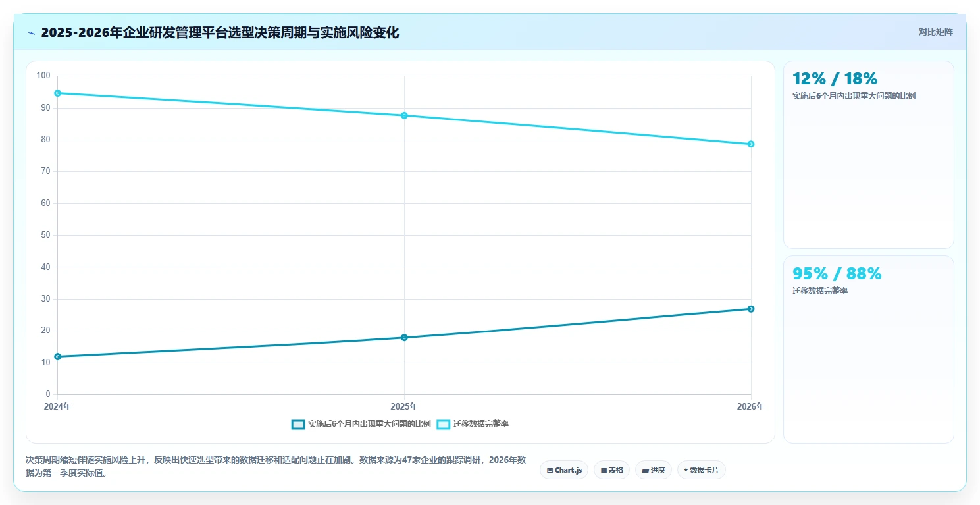Click the 95% / 88% metric value
Image resolution: width=980 pixels, height=505 pixels.
837,274
